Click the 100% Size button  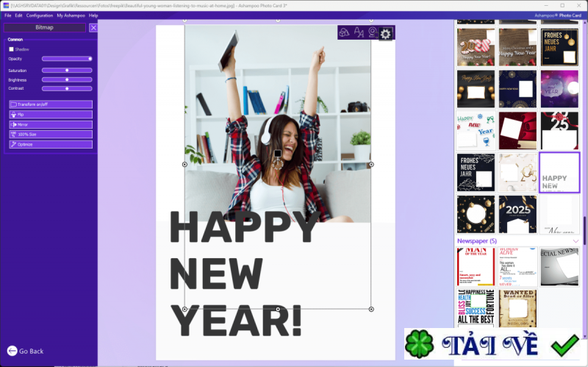(x=51, y=135)
